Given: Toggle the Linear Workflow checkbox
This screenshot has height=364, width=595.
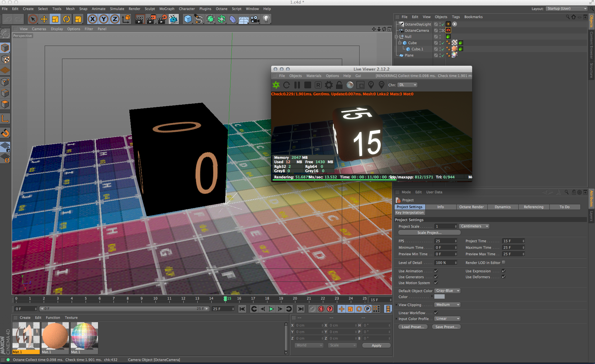Looking at the screenshot, I should coord(436,313).
